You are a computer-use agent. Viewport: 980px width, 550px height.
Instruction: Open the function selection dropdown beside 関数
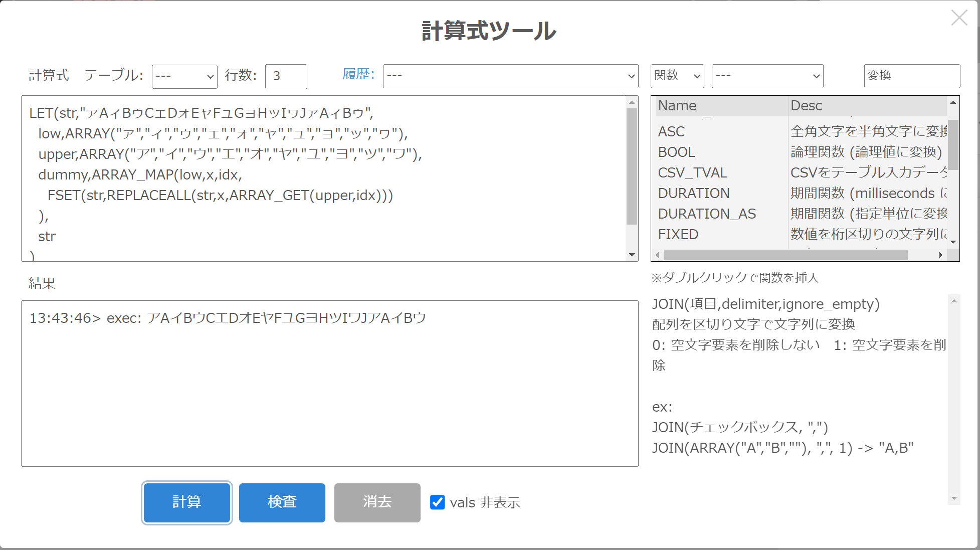point(767,76)
